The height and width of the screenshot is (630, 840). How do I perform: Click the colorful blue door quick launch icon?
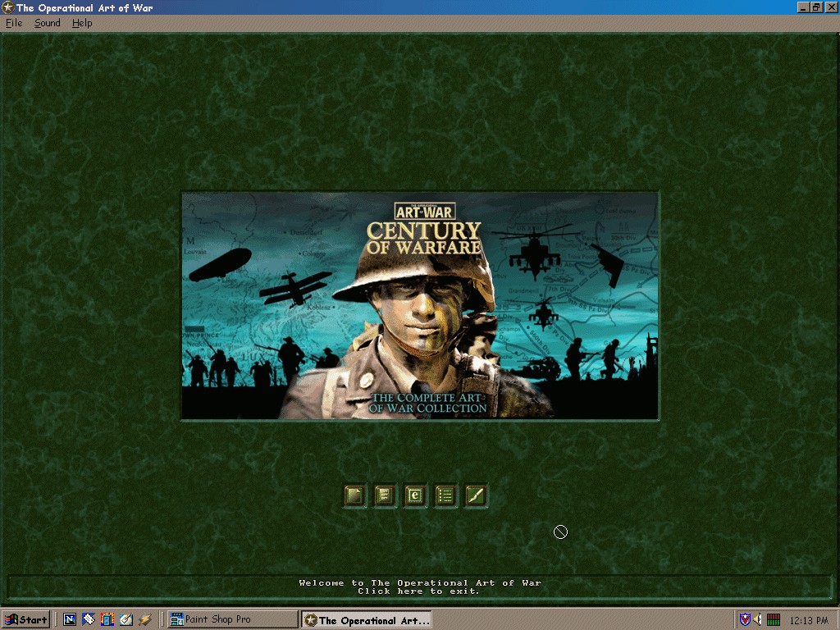pos(107,620)
